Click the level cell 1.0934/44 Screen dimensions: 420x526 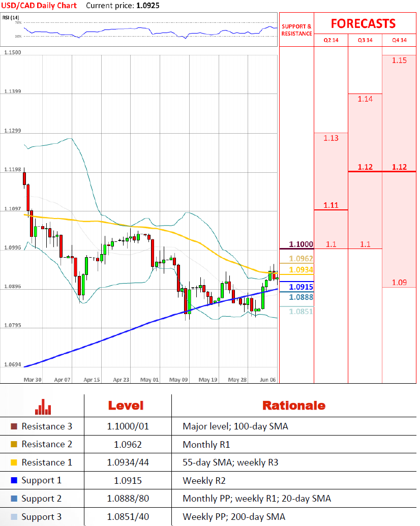pyautogui.click(x=128, y=462)
